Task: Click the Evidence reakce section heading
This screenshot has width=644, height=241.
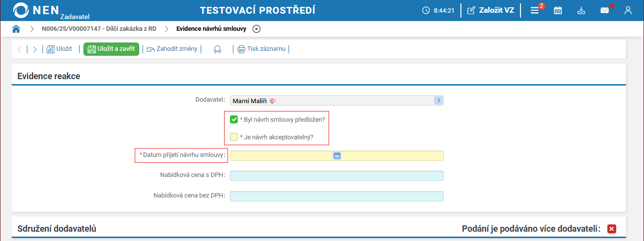Action: [49, 76]
